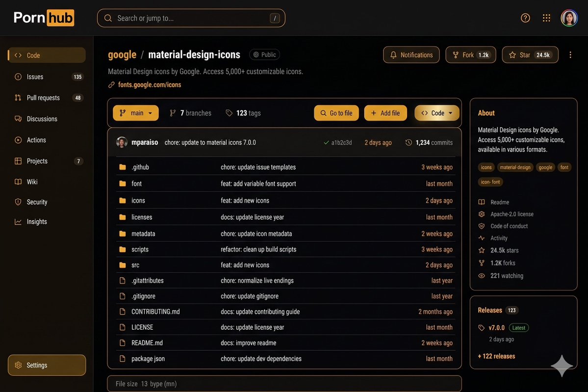This screenshot has height=392, width=588.
Task: Fork the repository
Action: (471, 55)
